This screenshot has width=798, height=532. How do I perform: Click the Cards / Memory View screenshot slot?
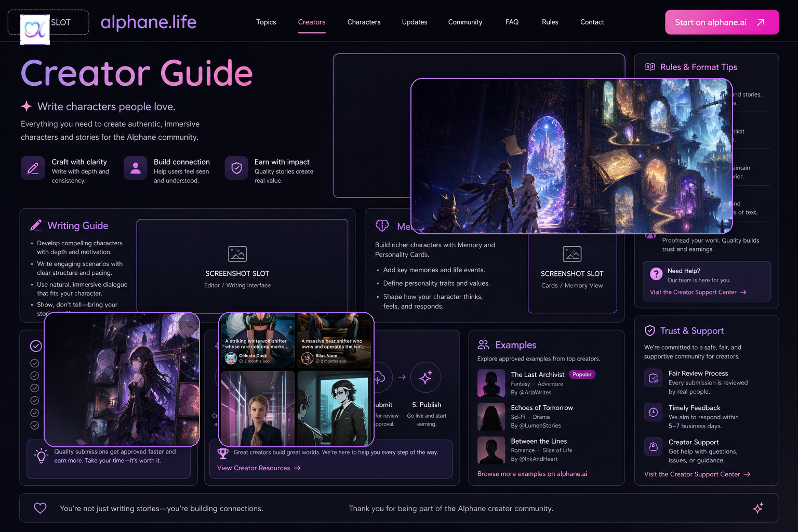(x=572, y=273)
